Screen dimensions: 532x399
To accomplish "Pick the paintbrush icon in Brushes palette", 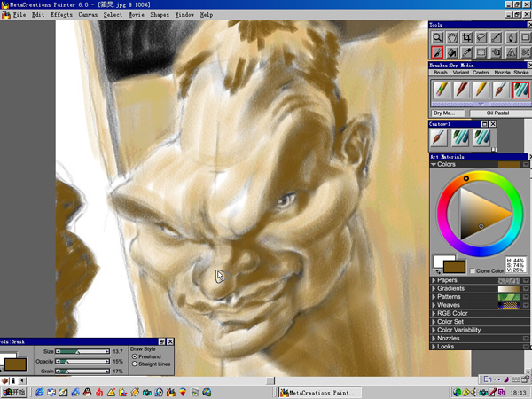I will pyautogui.click(x=501, y=90).
